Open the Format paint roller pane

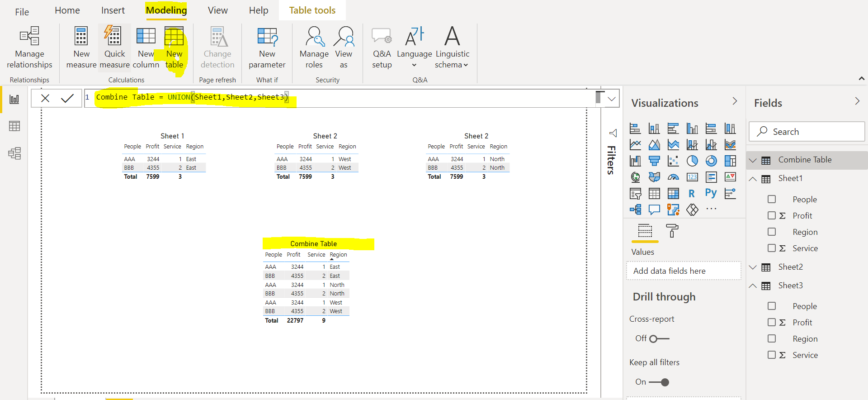672,231
